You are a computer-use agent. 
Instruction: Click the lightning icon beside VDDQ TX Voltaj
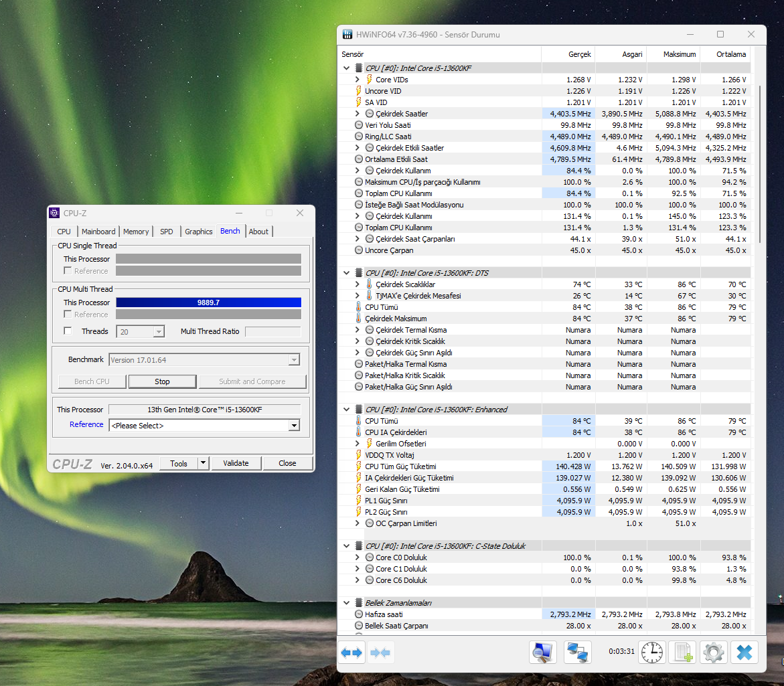[358, 454]
